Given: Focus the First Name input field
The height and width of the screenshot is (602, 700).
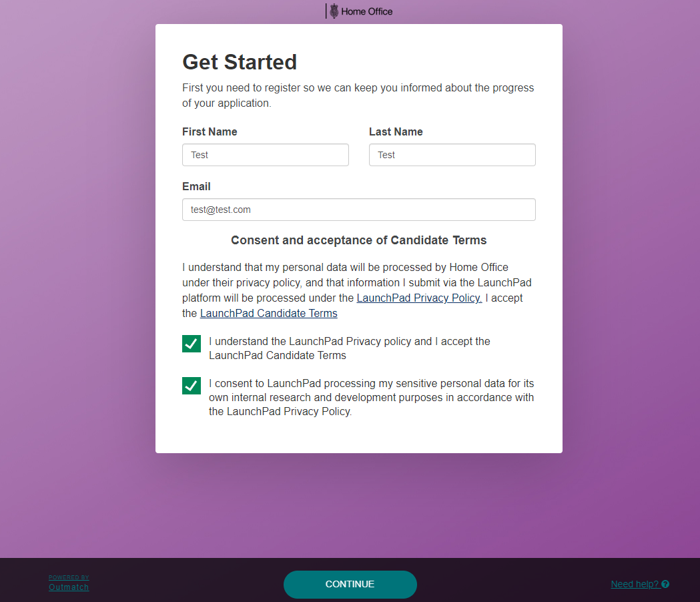Looking at the screenshot, I should pyautogui.click(x=266, y=155).
